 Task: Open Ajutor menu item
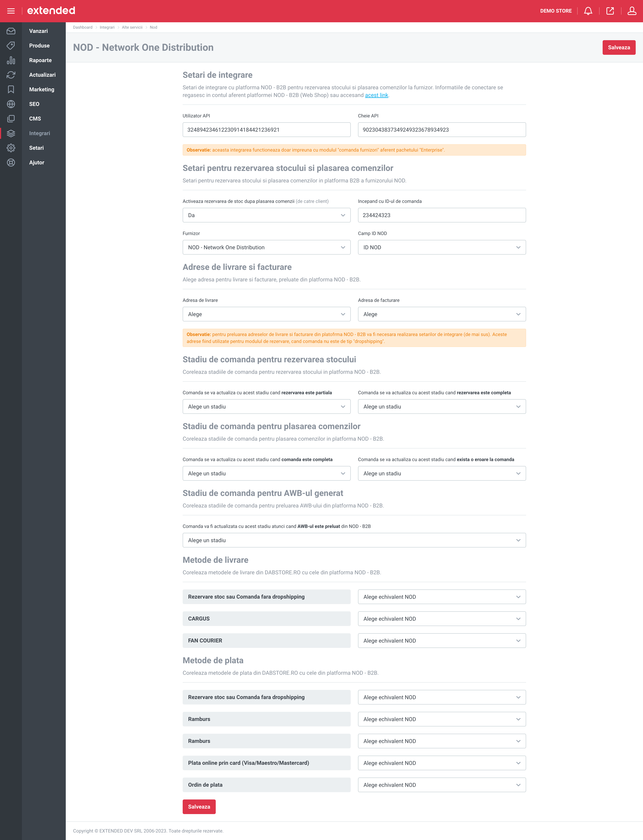pyautogui.click(x=37, y=163)
